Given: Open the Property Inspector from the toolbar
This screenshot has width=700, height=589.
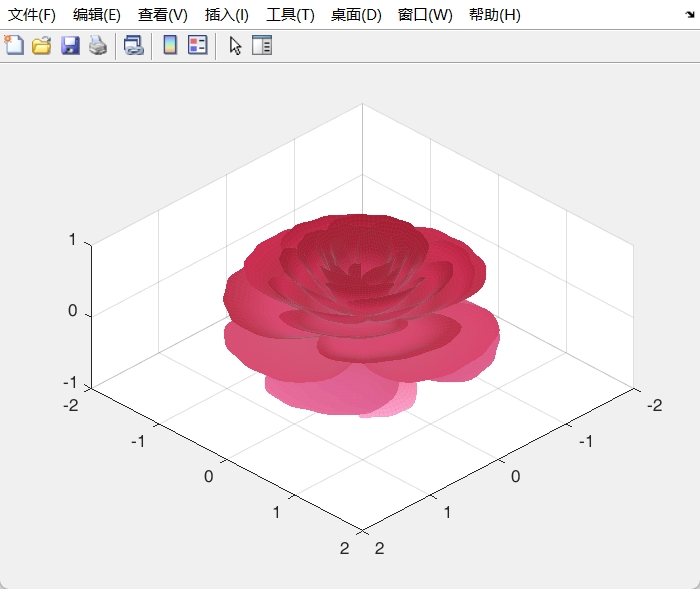Looking at the screenshot, I should (262, 45).
